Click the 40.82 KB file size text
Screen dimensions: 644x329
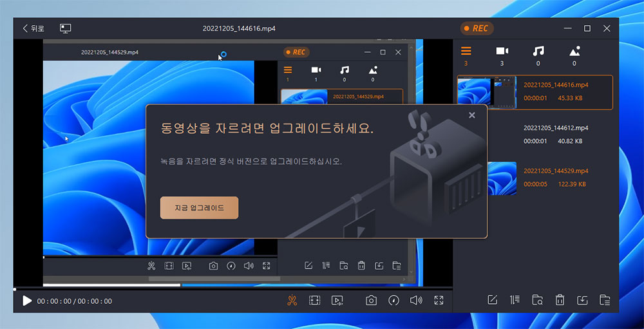click(x=570, y=141)
